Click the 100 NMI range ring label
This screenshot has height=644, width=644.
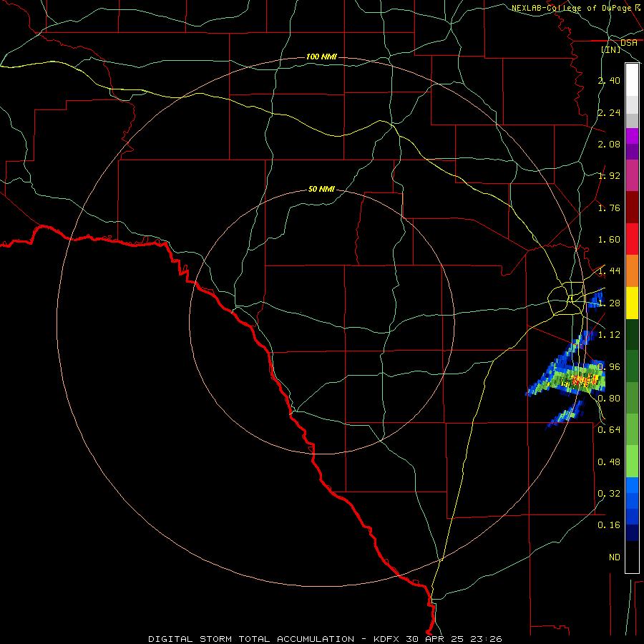pyautogui.click(x=321, y=57)
